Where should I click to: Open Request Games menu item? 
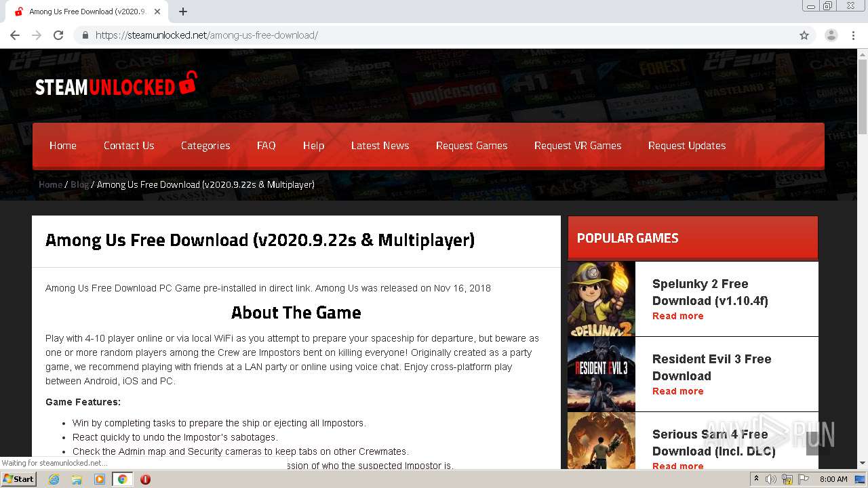point(471,146)
